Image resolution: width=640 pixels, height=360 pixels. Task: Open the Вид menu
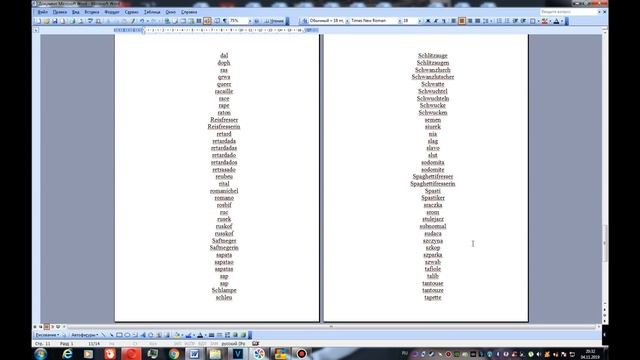point(76,12)
